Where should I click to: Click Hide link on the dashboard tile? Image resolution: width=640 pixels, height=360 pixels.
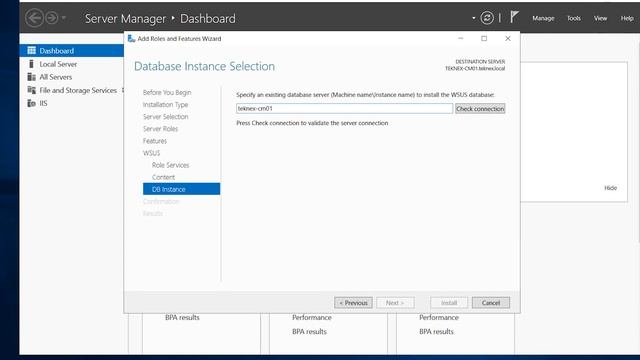(610, 188)
